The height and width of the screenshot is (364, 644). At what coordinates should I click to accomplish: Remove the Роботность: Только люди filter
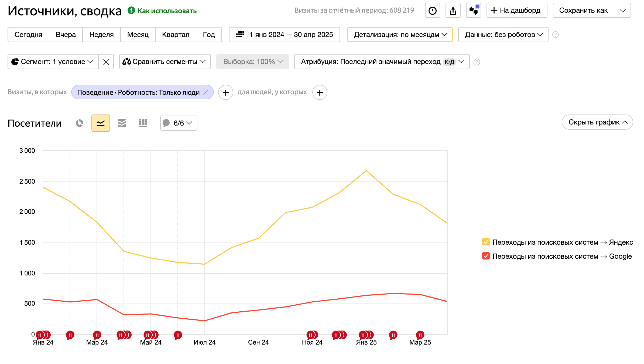(206, 92)
